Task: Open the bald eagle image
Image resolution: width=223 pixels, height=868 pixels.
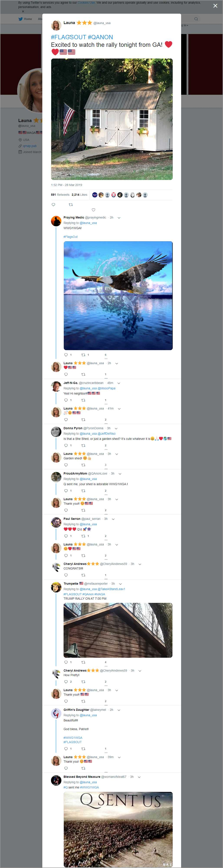Action: [118, 295]
